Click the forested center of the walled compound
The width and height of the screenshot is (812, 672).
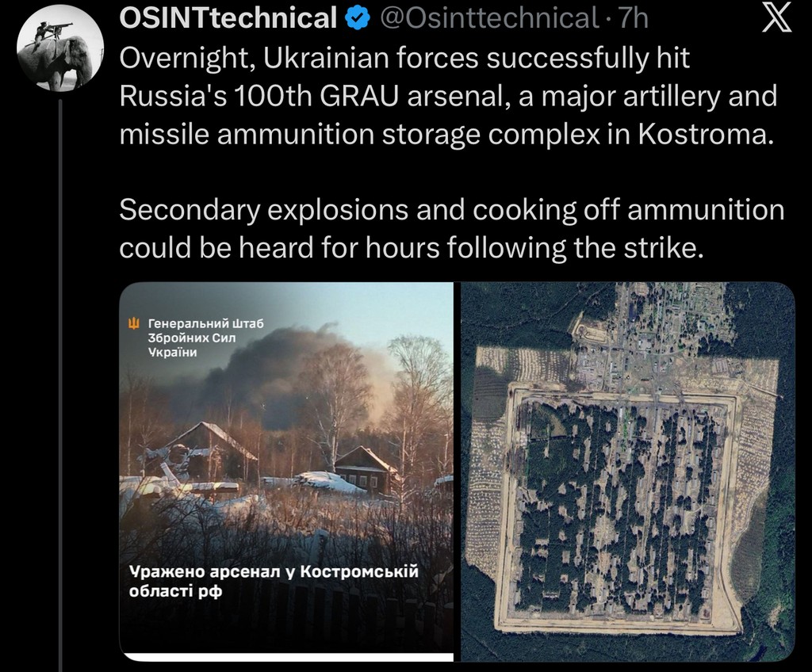point(619,499)
